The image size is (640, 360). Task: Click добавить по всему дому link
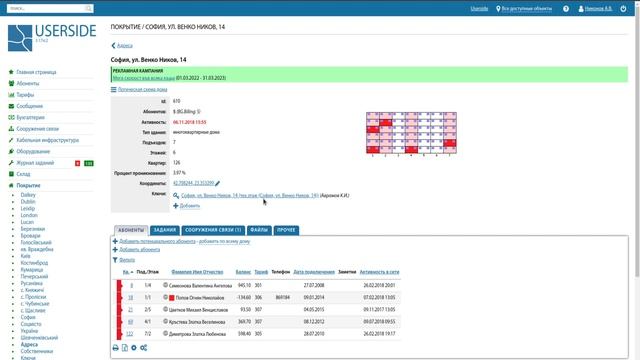[224, 241]
